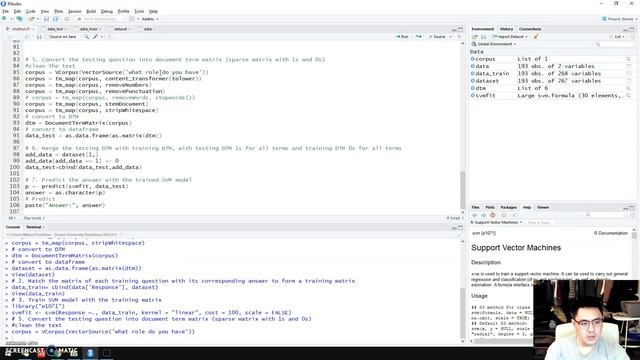Screen dimensions: 640x360
Task: Expand the dataset object details
Action: click(x=473, y=81)
